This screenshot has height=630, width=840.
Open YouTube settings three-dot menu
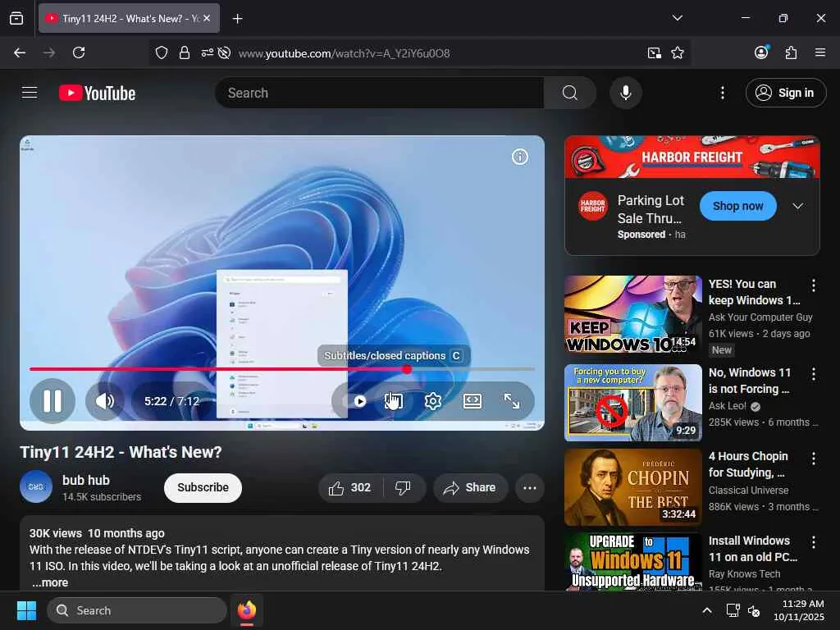722,93
